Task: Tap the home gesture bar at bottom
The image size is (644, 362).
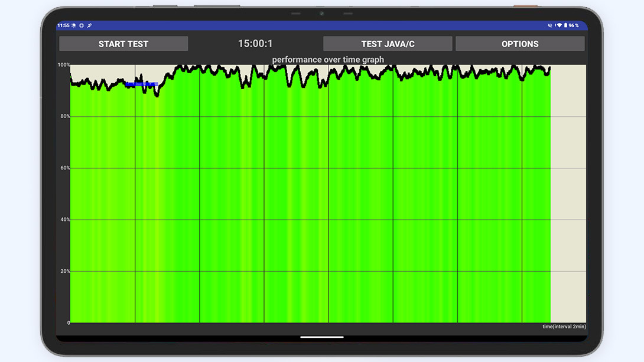Action: tap(322, 337)
